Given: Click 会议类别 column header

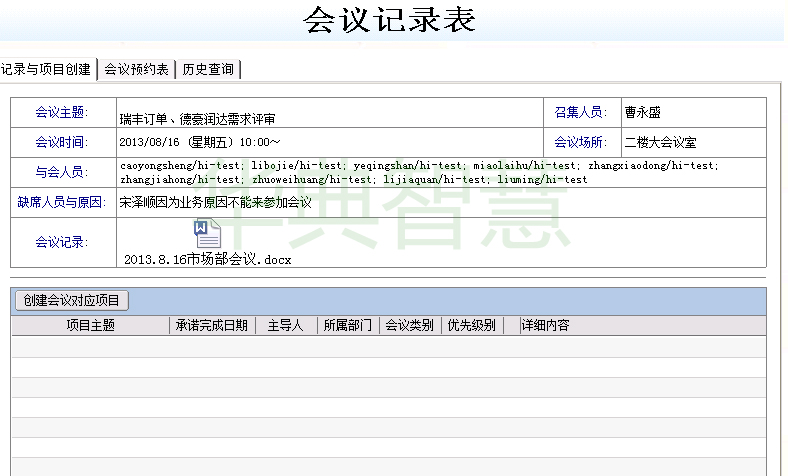Looking at the screenshot, I should pyautogui.click(x=410, y=326).
